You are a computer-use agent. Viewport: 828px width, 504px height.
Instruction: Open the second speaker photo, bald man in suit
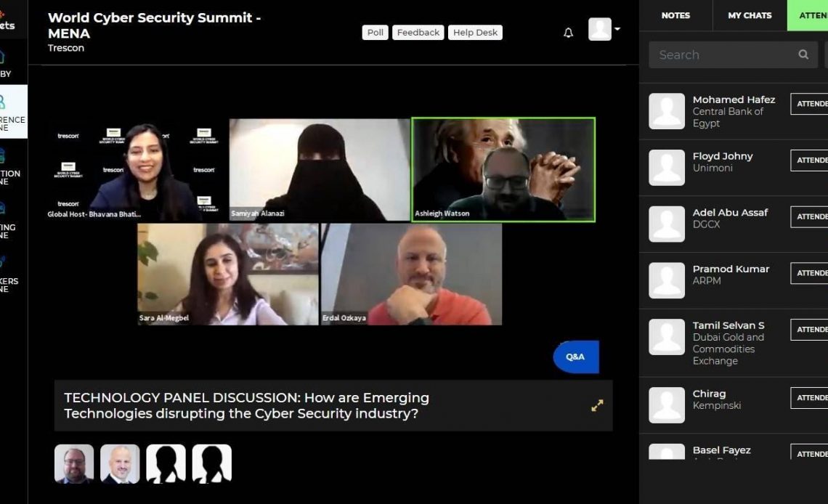click(120, 464)
